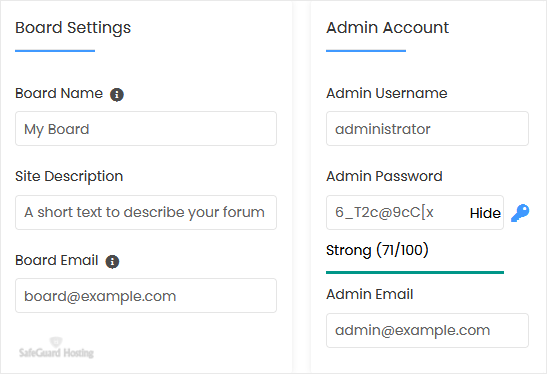Click the Strong (71/100) strength text
The image size is (547, 374).
point(377,250)
